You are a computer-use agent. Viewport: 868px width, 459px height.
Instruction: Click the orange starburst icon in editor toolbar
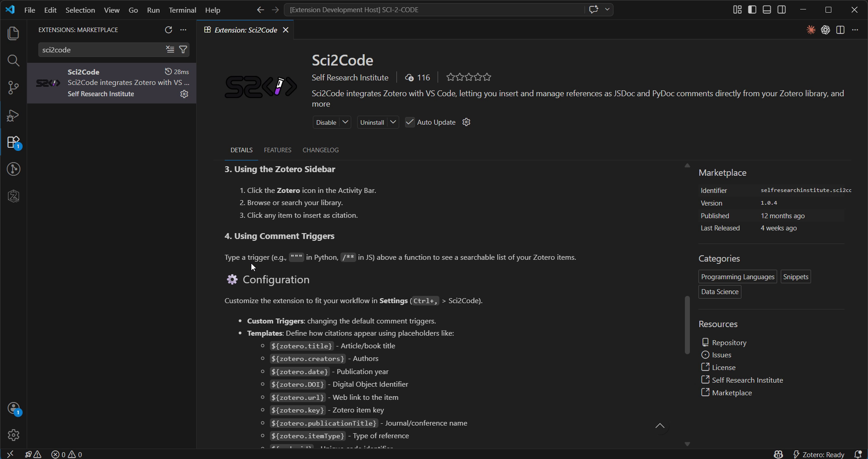811,30
